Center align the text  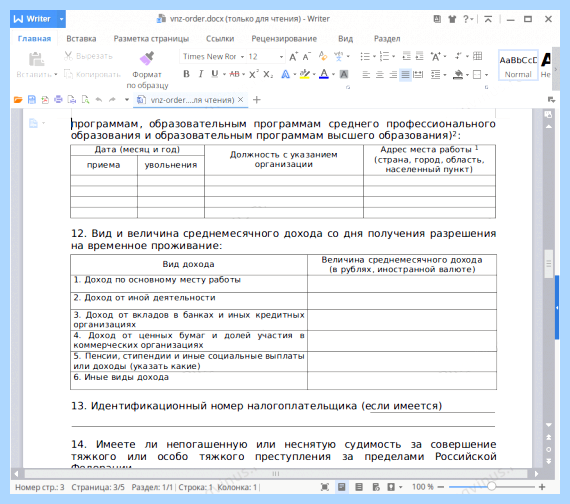(x=380, y=75)
